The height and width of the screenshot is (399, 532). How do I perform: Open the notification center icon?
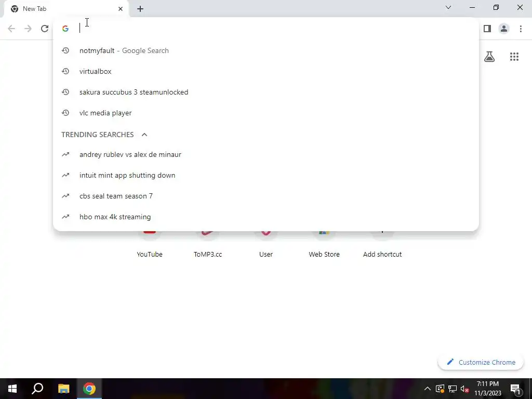[x=515, y=389]
